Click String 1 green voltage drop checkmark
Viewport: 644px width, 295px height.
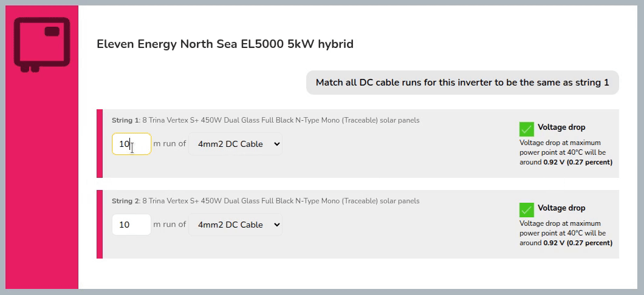tap(526, 129)
